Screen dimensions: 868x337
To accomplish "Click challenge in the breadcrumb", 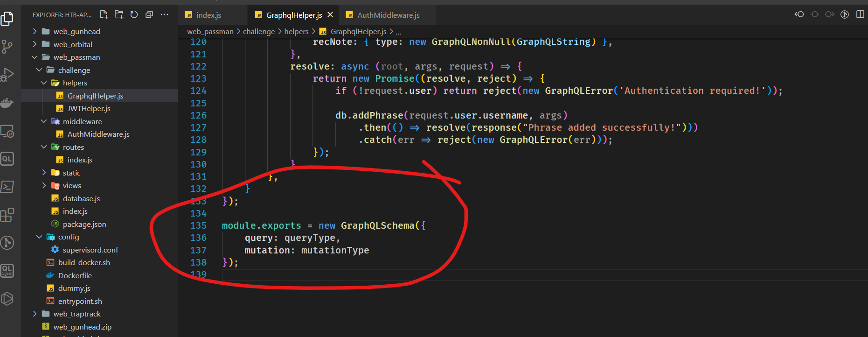I will tap(259, 31).
